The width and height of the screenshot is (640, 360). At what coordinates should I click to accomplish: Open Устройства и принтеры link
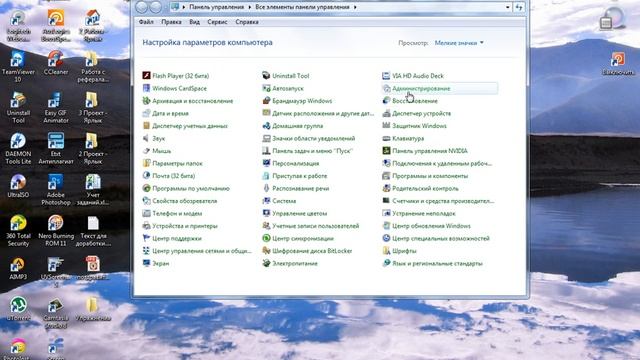[185, 226]
